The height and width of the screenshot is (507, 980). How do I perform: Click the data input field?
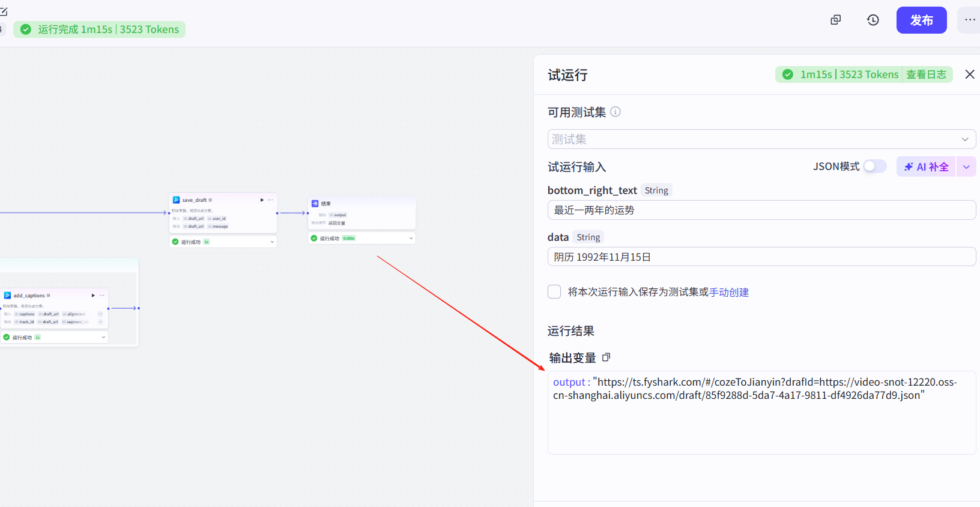click(761, 257)
